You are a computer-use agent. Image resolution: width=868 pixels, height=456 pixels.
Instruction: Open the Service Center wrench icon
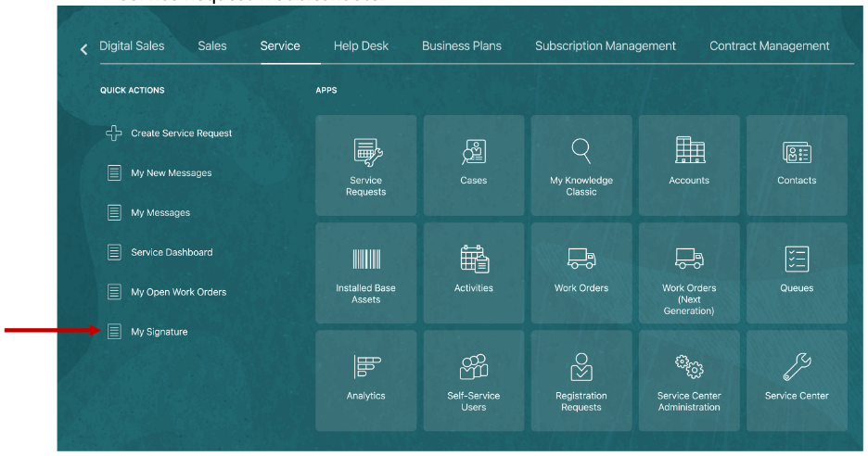click(x=798, y=367)
